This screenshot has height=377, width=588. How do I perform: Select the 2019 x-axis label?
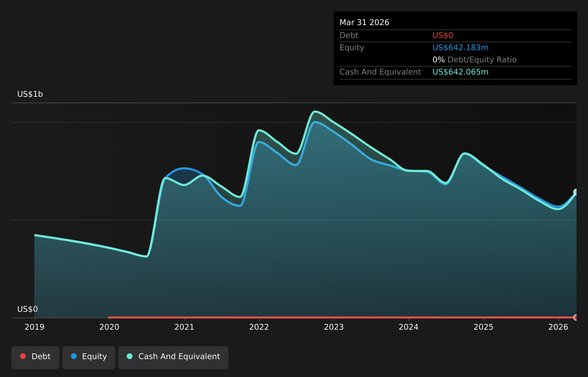pyautogui.click(x=34, y=327)
